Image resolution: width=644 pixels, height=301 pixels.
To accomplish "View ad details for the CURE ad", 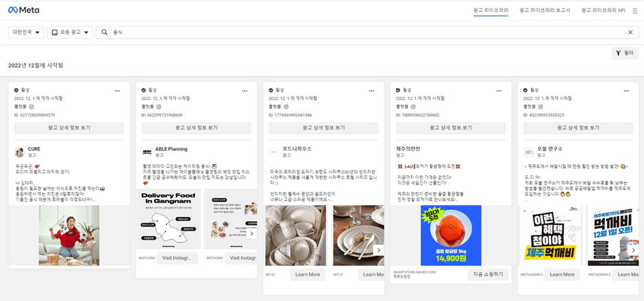I will click(x=69, y=128).
